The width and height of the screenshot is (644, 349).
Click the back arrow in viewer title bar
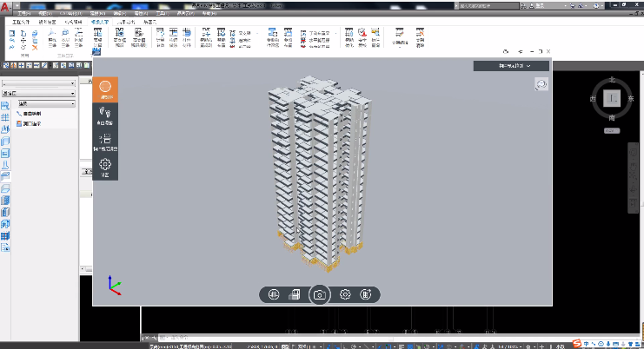click(521, 52)
